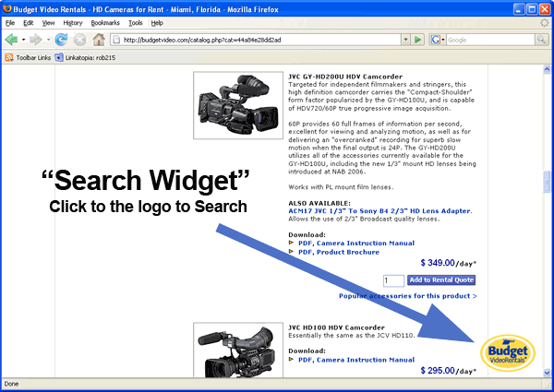Open the File menu
554x392 pixels.
(x=10, y=23)
